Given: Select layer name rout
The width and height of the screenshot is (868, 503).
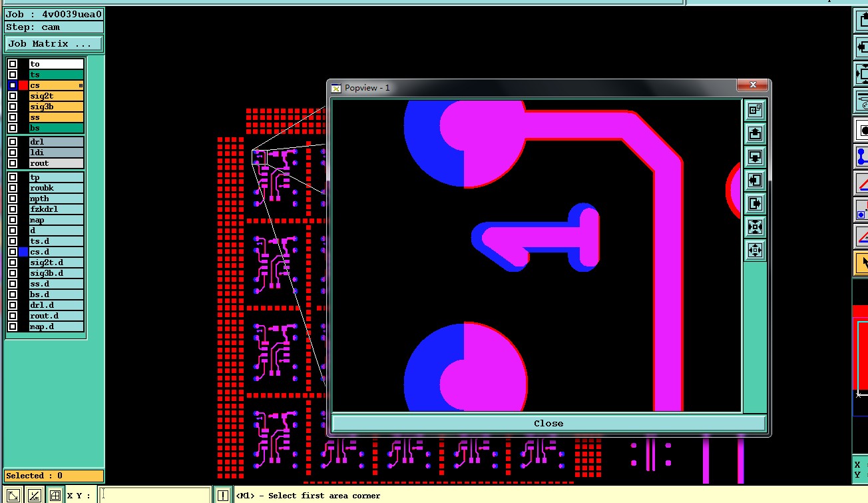Looking at the screenshot, I should [x=57, y=163].
